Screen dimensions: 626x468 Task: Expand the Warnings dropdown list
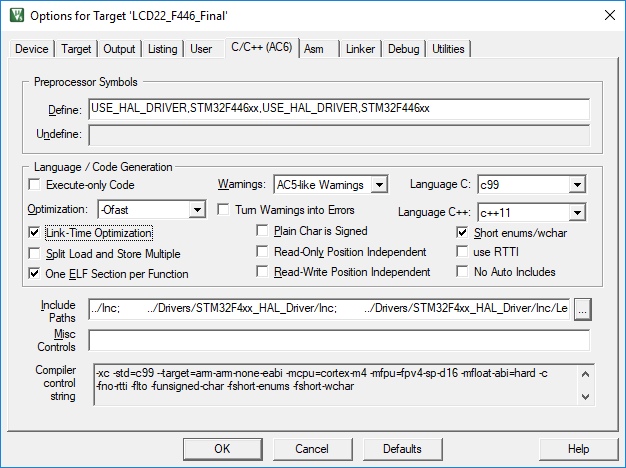378,185
